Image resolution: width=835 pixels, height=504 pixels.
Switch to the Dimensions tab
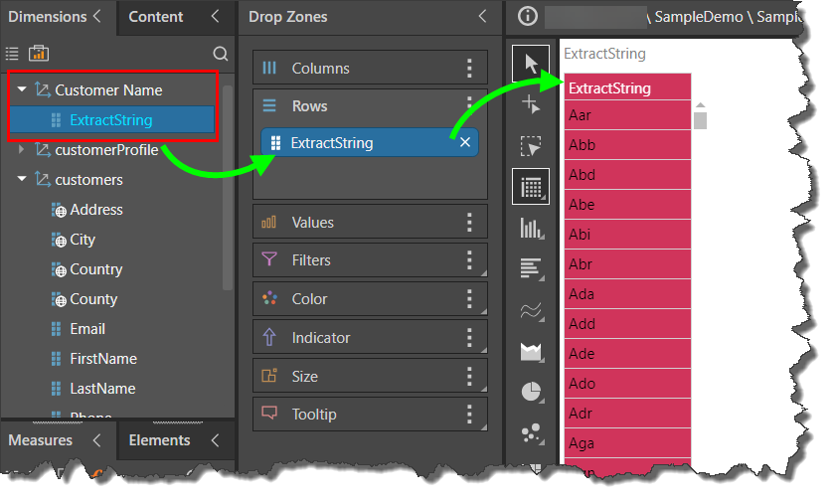pyautogui.click(x=48, y=17)
